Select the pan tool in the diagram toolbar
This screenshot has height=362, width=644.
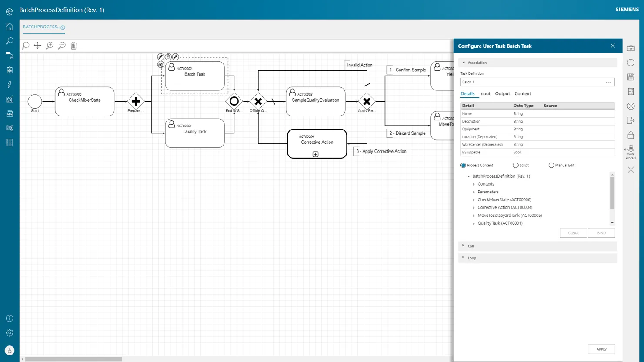37,45
